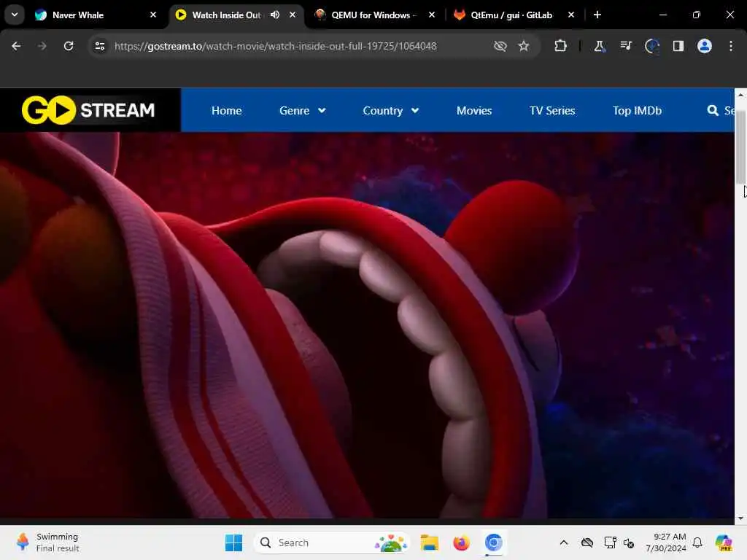Click the Inside Out video player area
Viewport: 747px width, 560px height.
pos(367,324)
